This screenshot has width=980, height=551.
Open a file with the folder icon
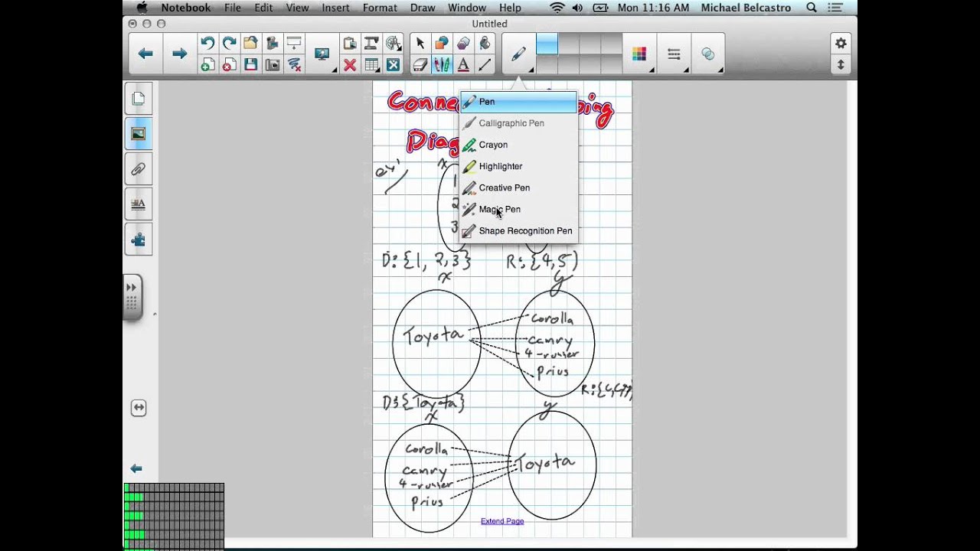click(250, 44)
